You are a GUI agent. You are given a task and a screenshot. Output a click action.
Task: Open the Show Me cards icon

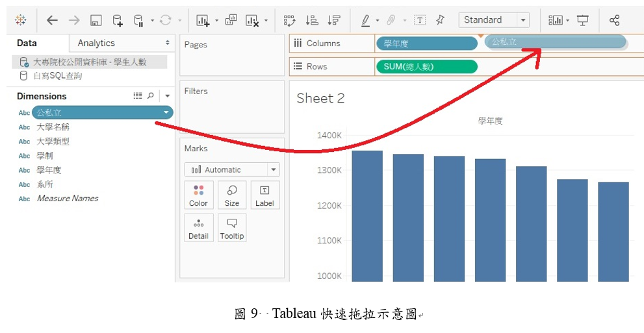pyautogui.click(x=556, y=20)
